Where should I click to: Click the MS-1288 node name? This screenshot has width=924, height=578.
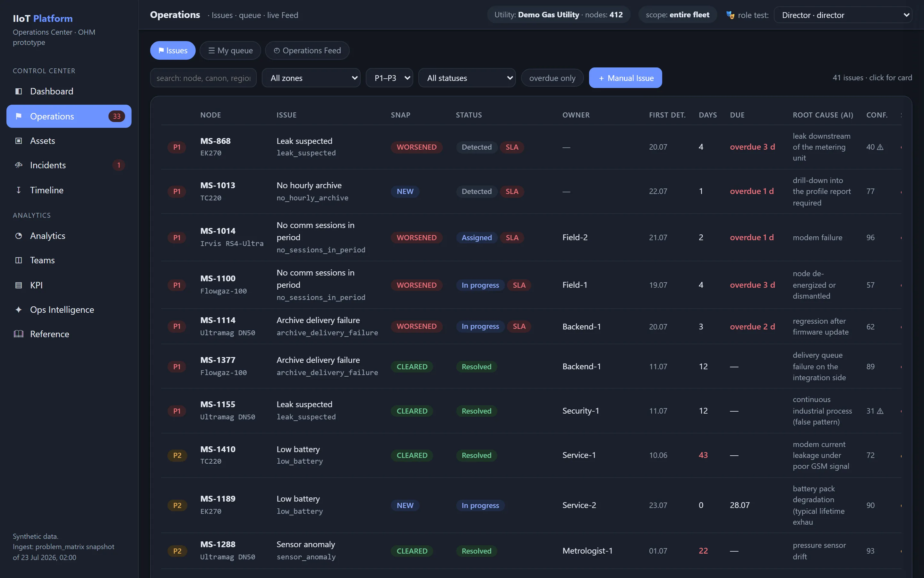click(x=218, y=544)
